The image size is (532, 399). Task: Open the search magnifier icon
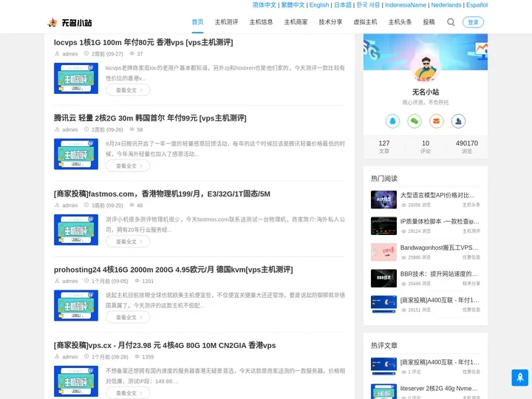point(451,22)
